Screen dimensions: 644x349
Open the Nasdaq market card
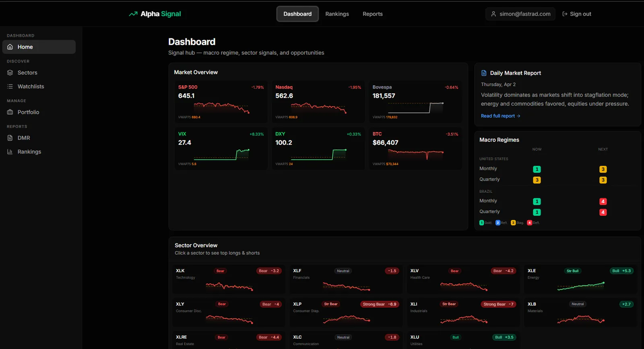click(x=318, y=101)
